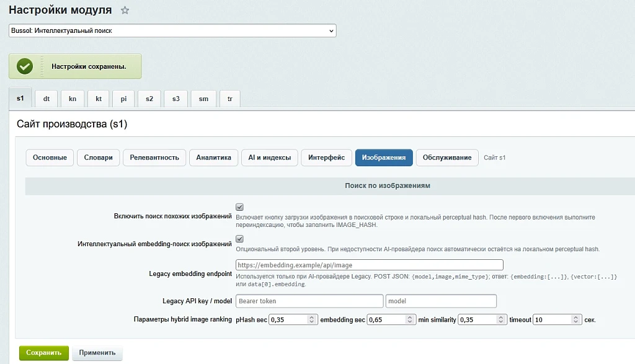Viewport: 635px width, 364px height.
Task: Switch to the s1 site tab
Action: (20, 99)
